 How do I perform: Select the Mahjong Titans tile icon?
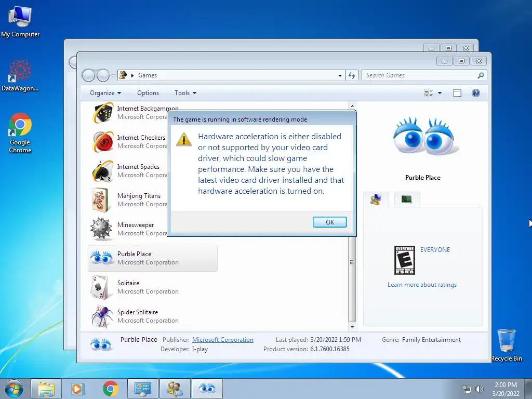pos(100,200)
